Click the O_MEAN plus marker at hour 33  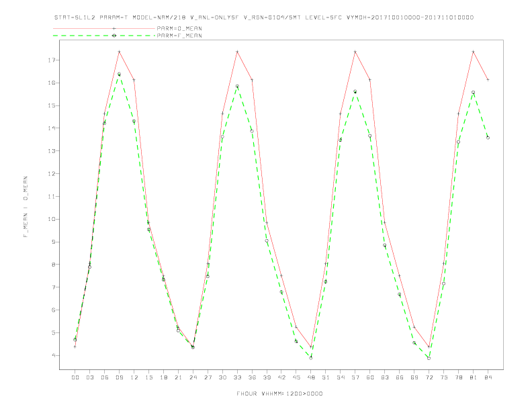pos(237,52)
